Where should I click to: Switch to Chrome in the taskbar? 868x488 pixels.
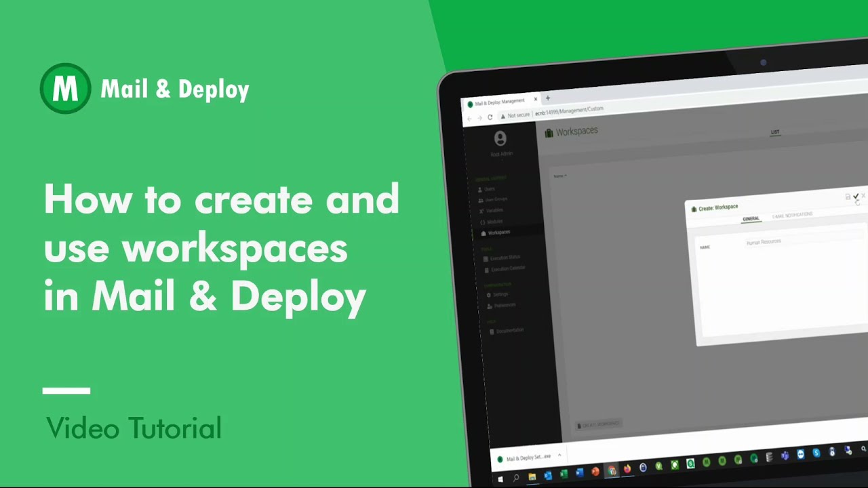point(612,470)
